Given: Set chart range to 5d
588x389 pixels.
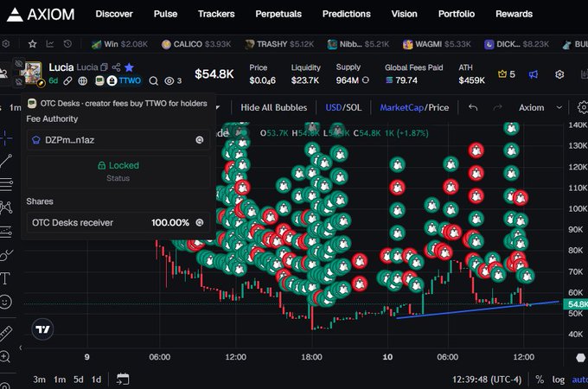Looking at the screenshot, I should (79, 379).
